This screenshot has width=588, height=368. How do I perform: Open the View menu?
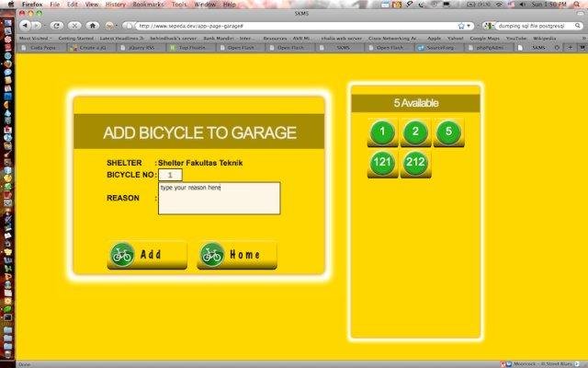point(92,5)
